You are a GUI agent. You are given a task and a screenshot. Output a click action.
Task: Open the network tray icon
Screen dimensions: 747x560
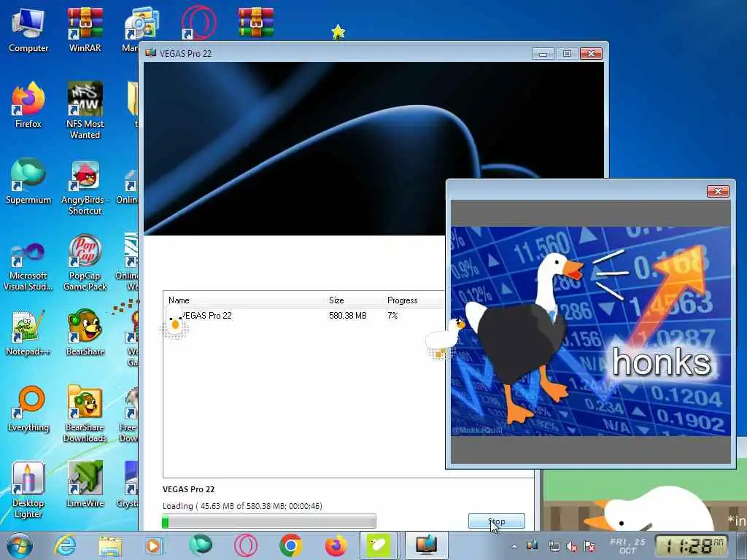pyautogui.click(x=554, y=546)
